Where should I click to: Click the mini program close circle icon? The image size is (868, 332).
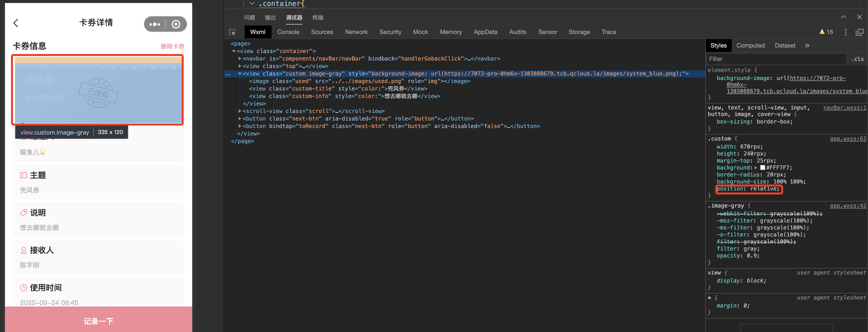click(175, 24)
